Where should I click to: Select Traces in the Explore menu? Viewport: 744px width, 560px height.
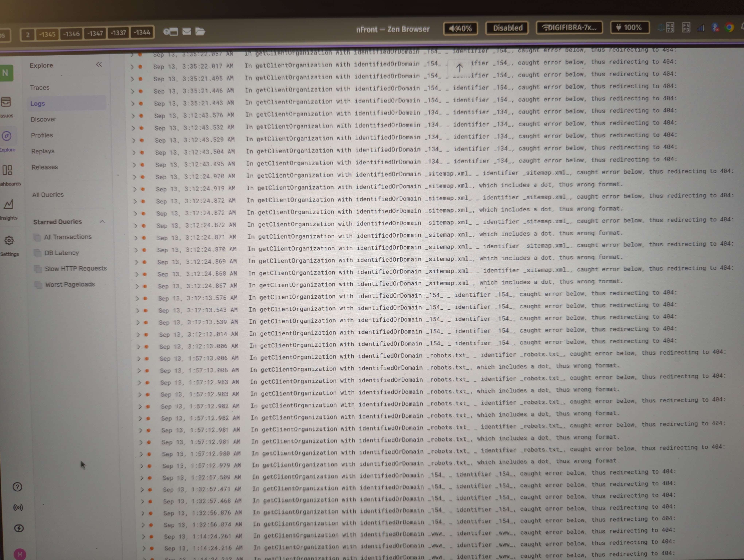click(40, 88)
